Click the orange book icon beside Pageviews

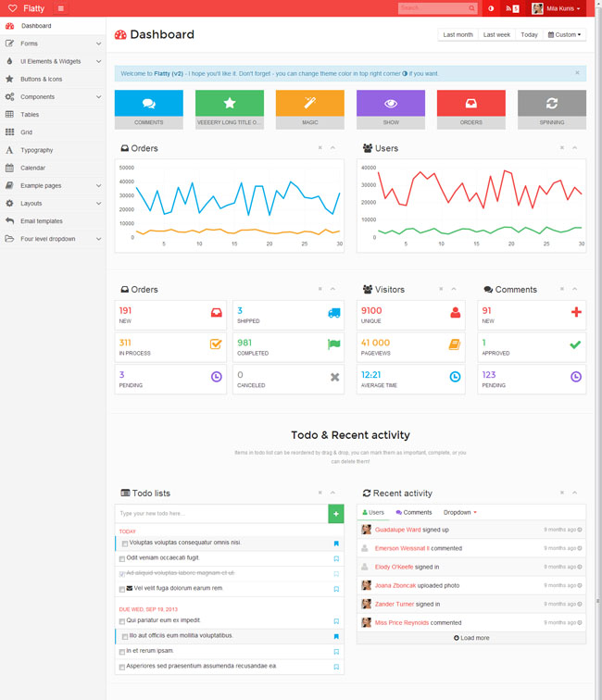pos(455,344)
